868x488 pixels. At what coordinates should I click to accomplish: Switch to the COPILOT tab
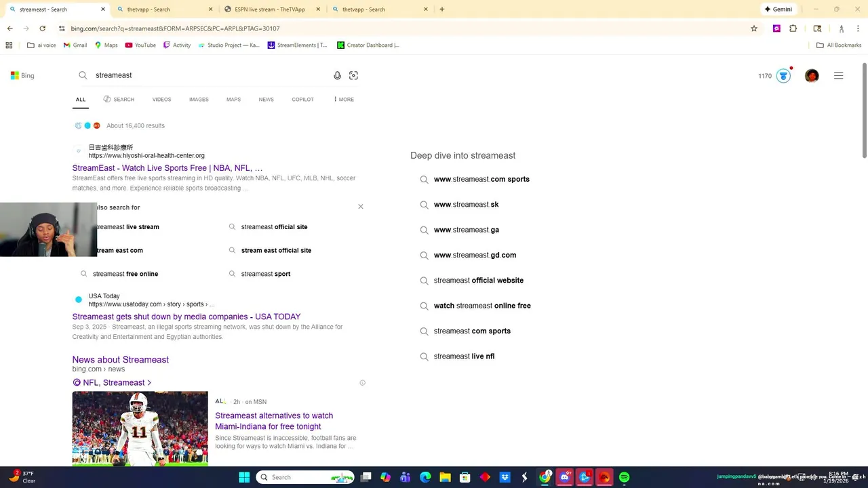(302, 100)
